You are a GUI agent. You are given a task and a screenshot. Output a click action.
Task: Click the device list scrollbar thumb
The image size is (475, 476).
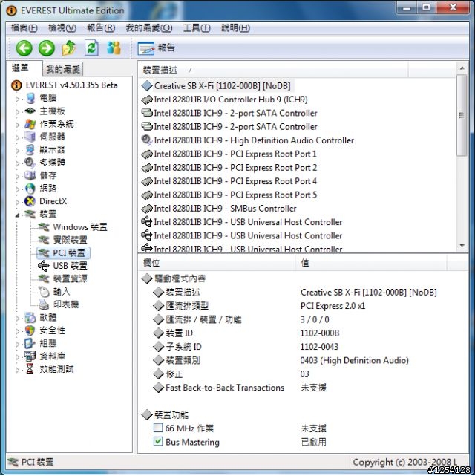click(462, 116)
